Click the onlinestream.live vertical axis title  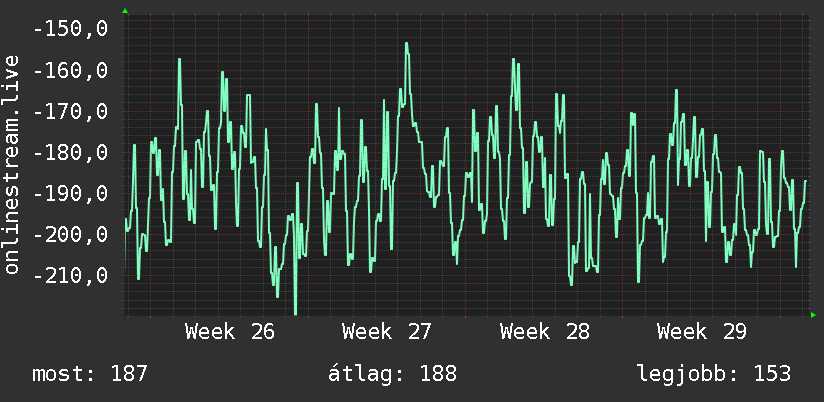[x=12, y=164]
